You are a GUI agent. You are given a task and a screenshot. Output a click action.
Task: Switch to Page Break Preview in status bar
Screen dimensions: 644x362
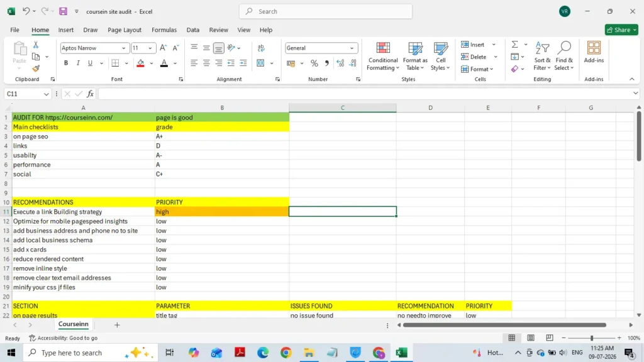[x=550, y=337]
